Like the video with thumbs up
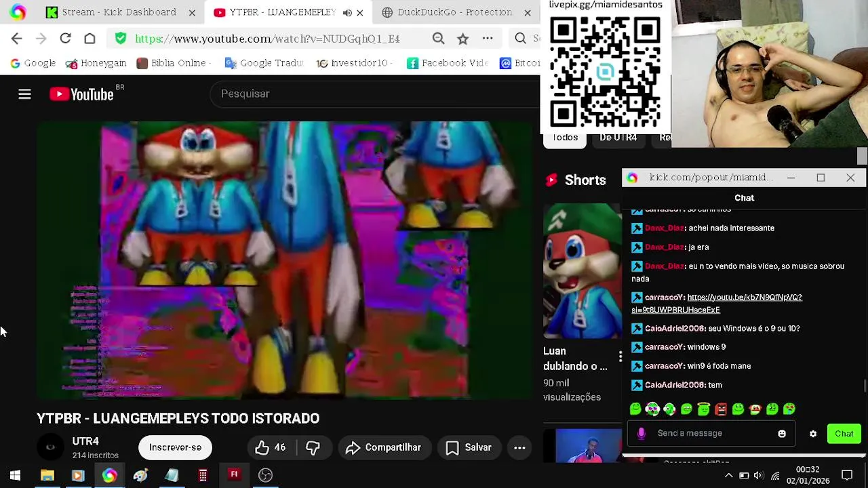 270,447
